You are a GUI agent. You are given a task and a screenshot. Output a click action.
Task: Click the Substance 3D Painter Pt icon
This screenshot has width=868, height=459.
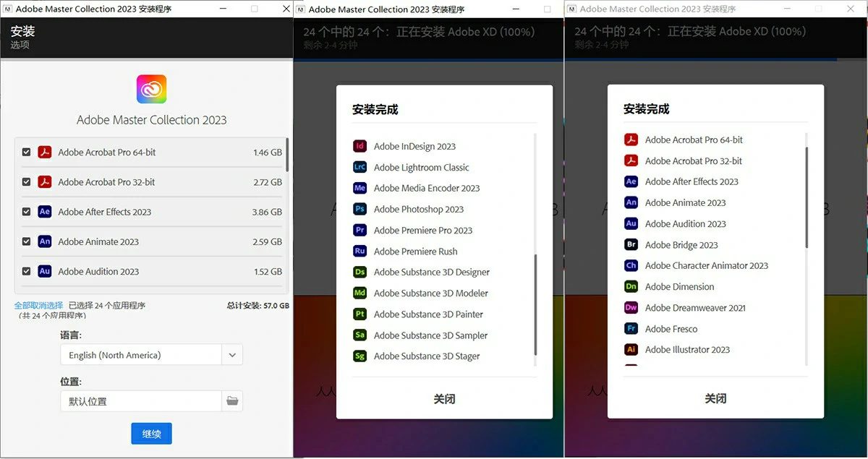(359, 314)
